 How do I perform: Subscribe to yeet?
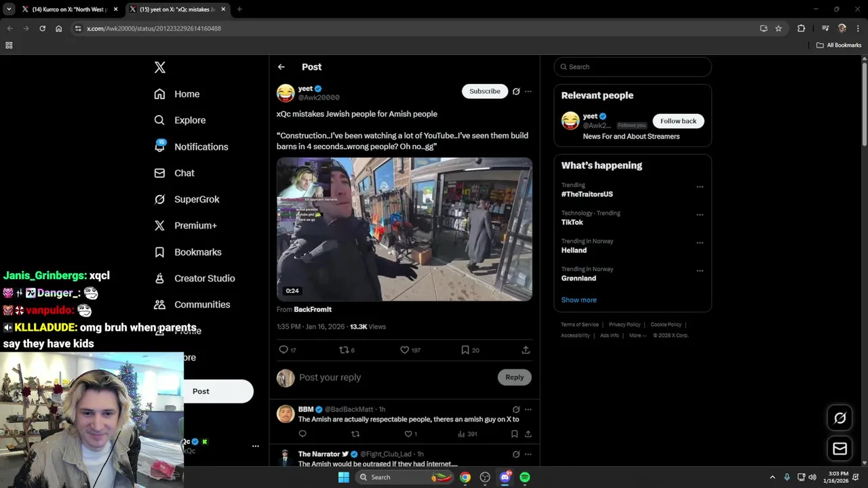[x=485, y=91]
